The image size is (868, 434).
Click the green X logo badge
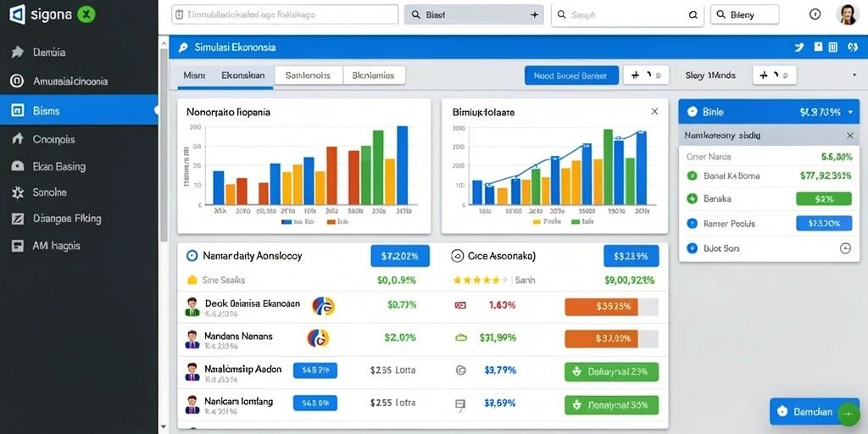pos(86,14)
